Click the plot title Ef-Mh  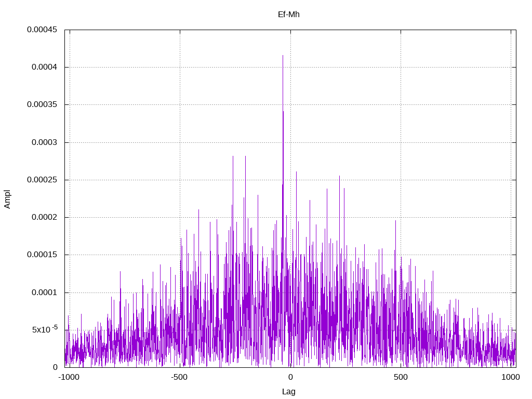click(288, 15)
